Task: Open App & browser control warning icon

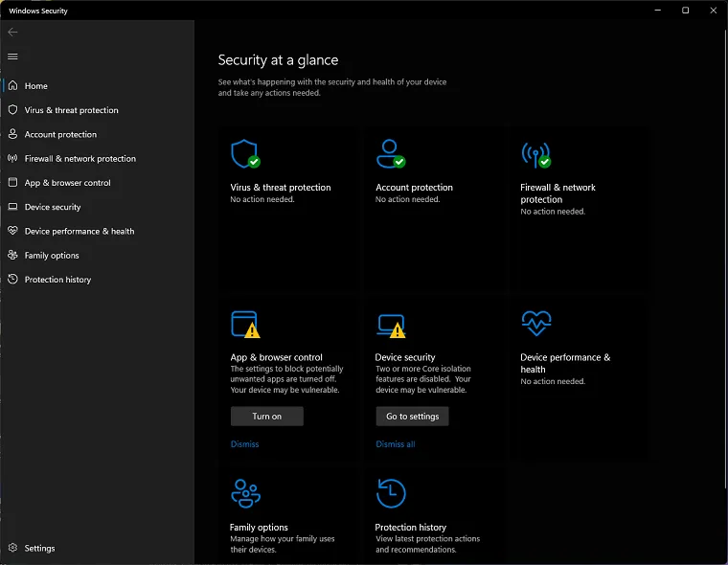Action: click(x=245, y=324)
